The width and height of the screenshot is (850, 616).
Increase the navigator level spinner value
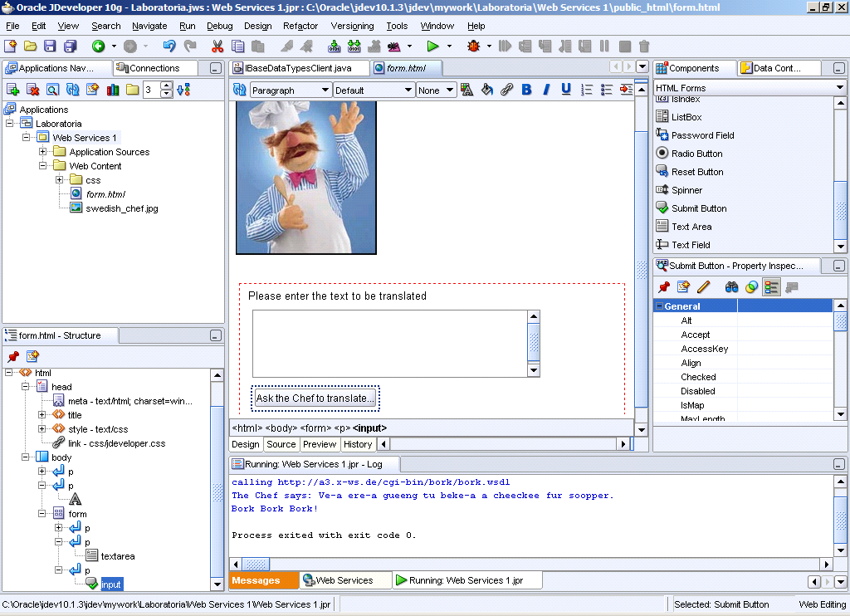167,86
